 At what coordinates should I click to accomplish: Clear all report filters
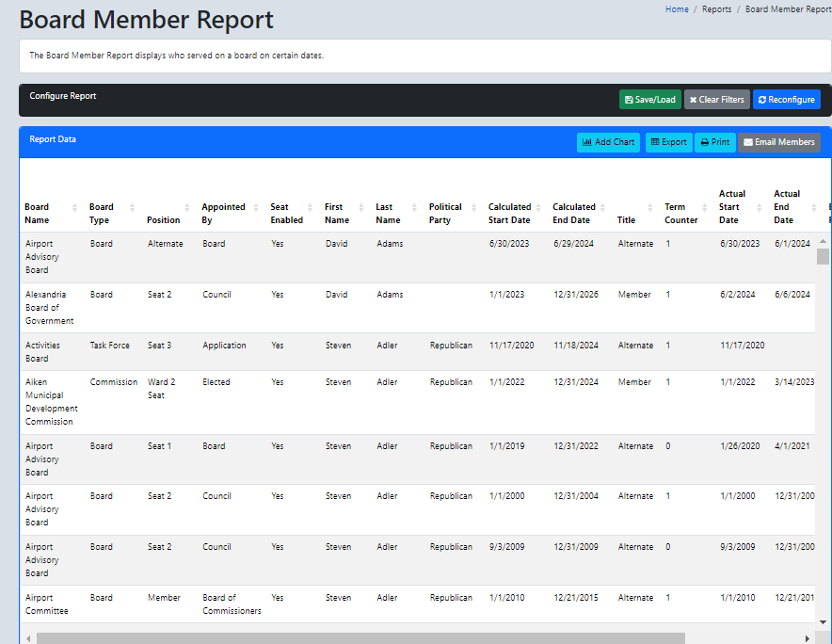[717, 99]
